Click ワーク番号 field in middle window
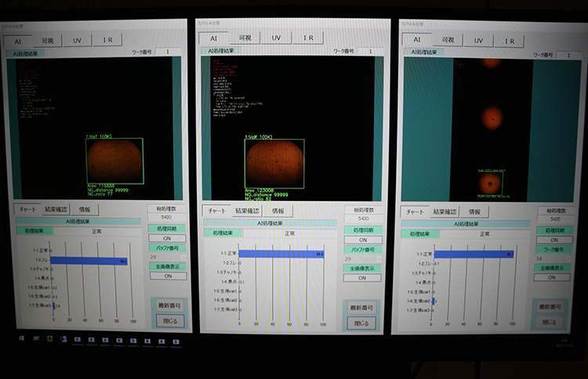The height and width of the screenshot is (379, 588). [371, 51]
